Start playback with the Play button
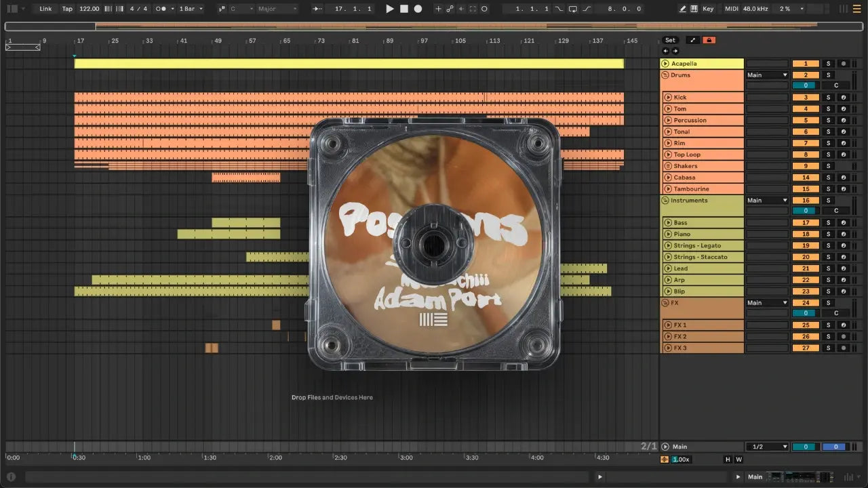Viewport: 868px width, 488px height. (389, 9)
